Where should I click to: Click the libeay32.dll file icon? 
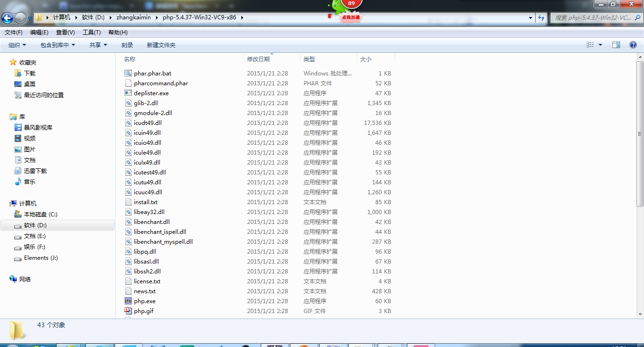(x=128, y=212)
